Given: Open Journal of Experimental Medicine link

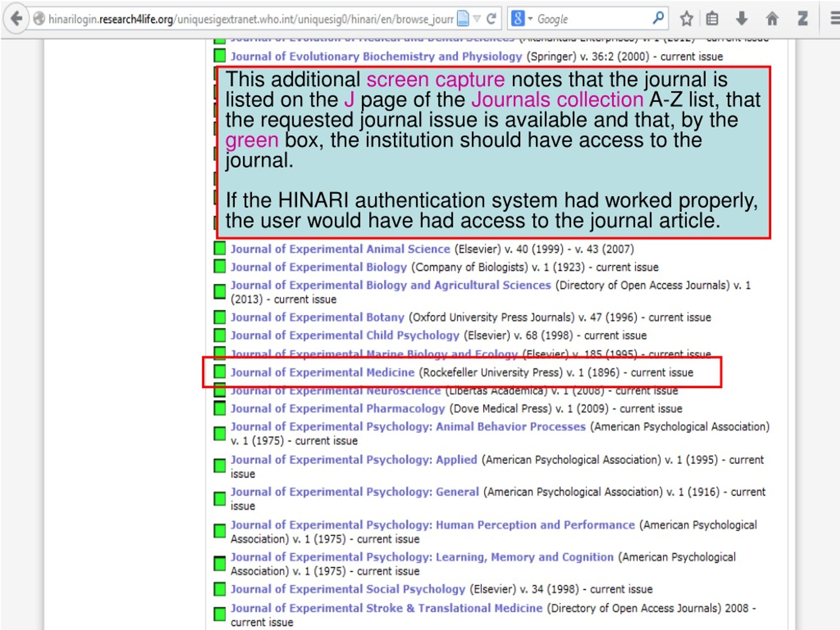Looking at the screenshot, I should coord(323,372).
